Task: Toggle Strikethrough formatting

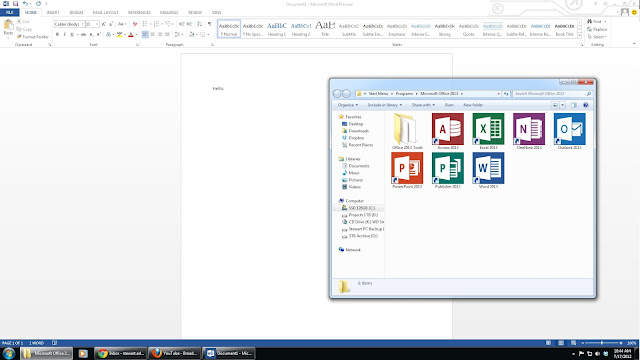Action: pos(83,35)
